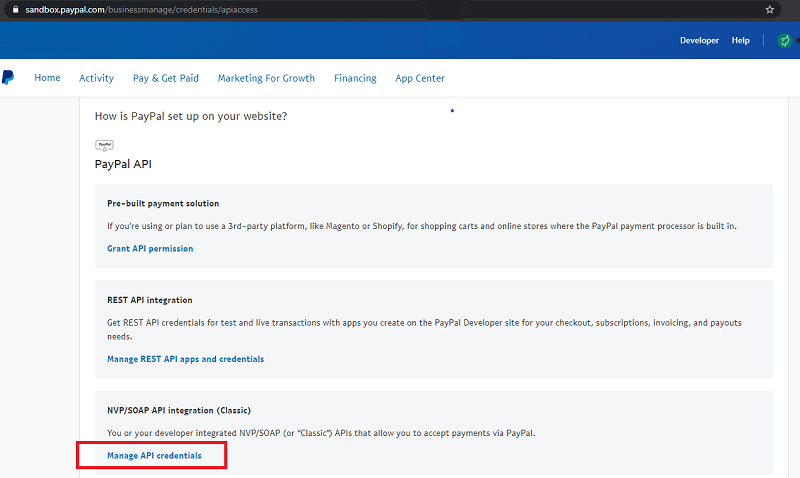Click 'How is PayPal set up on your website?' heading
Screen dimensions: 800x478
click(191, 116)
